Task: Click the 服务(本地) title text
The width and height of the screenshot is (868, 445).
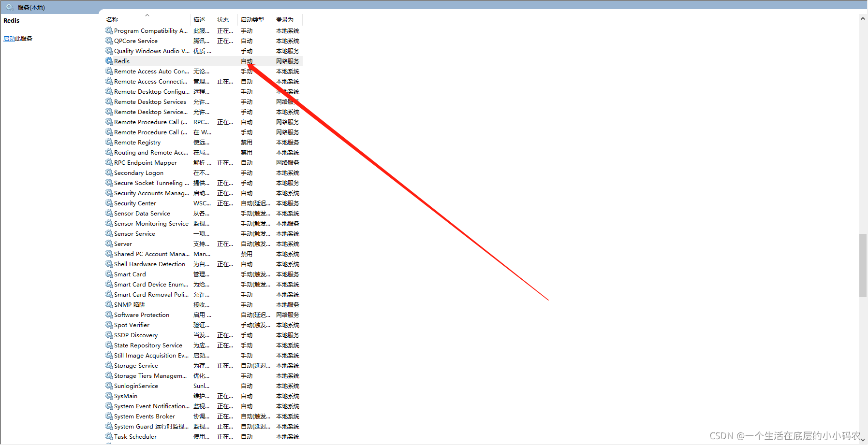Action: [31, 7]
